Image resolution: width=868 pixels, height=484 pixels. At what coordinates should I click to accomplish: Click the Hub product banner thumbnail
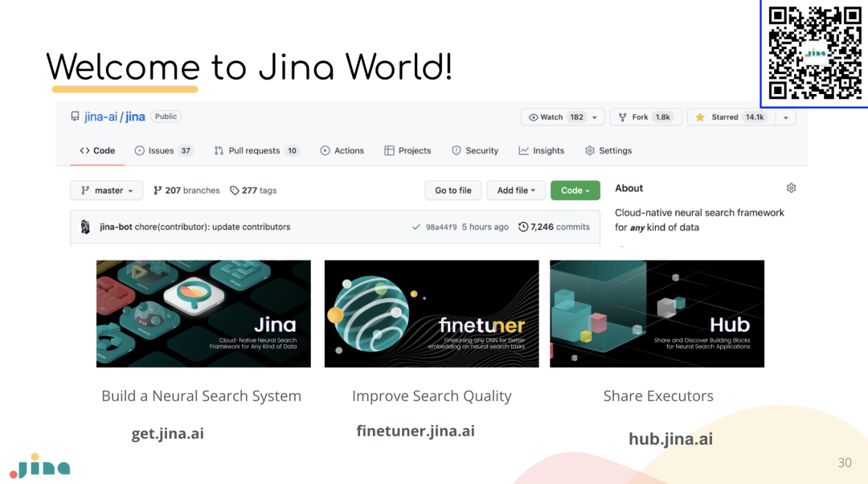657,314
